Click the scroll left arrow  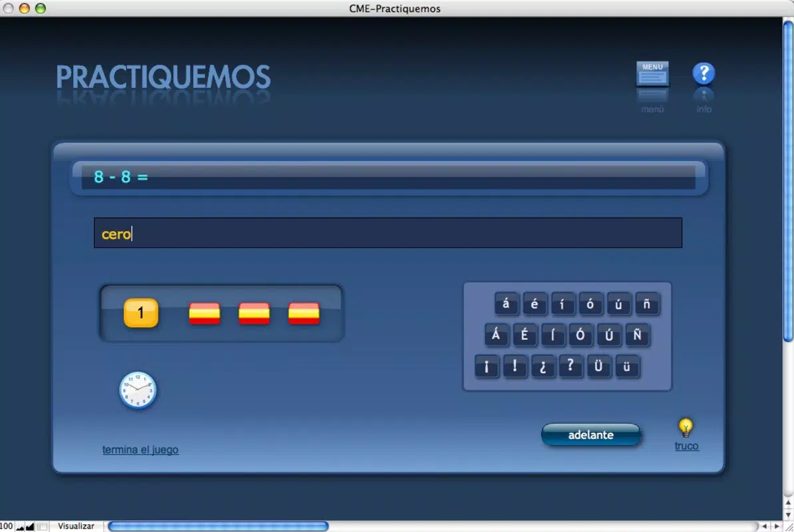click(x=765, y=527)
